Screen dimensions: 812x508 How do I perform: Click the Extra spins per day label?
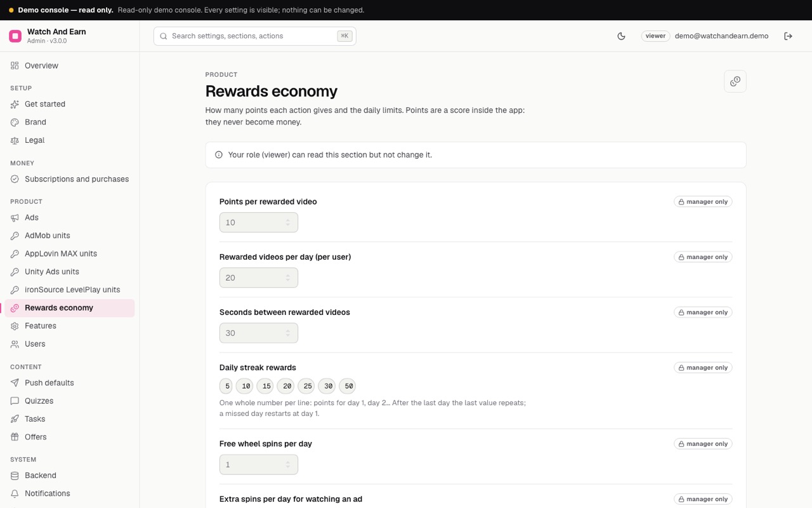(x=291, y=499)
